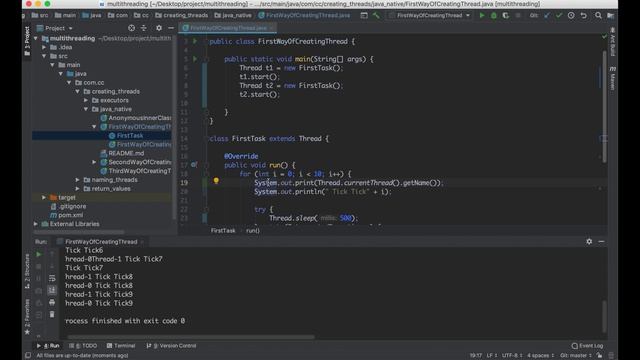This screenshot has height=360, width=640.
Task: Click run gutter arrow beside main method
Action: point(195,59)
